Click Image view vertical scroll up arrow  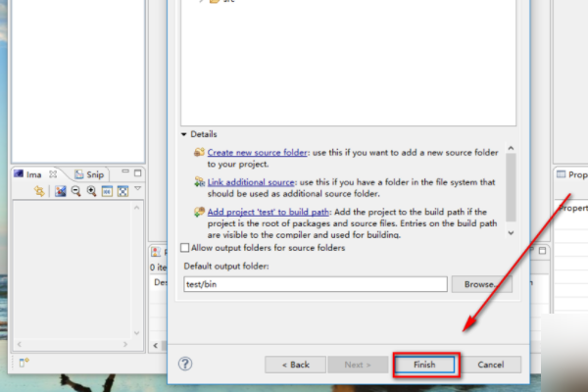(136, 208)
